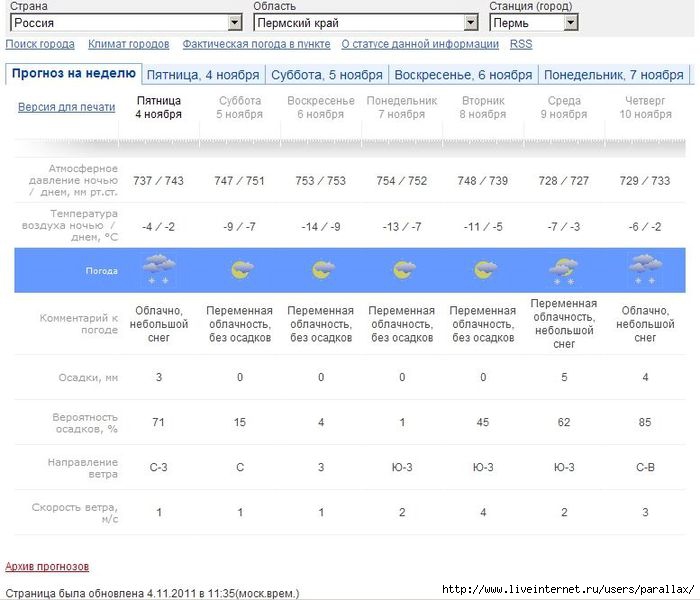Open the Понедельник, 7 ноября tab
Image resolution: width=700 pixels, height=600 pixels.
click(614, 75)
